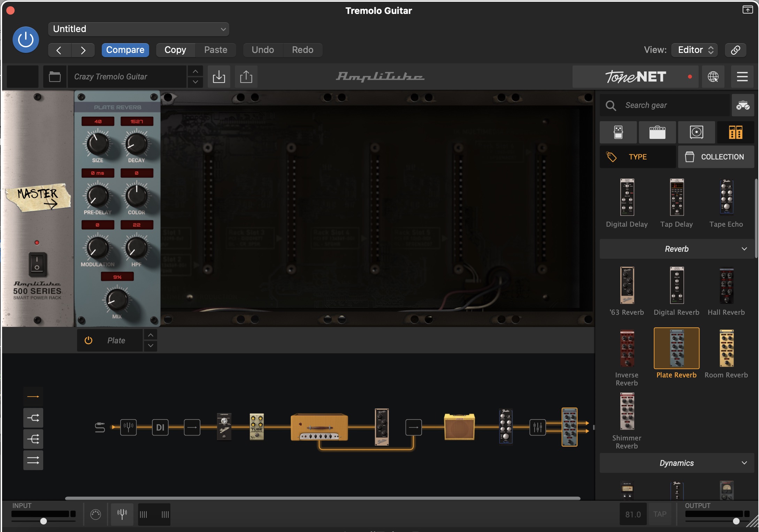Screen dimensions: 759x532
Task: Click the Plate Reverb MIX knob
Action: point(117,300)
